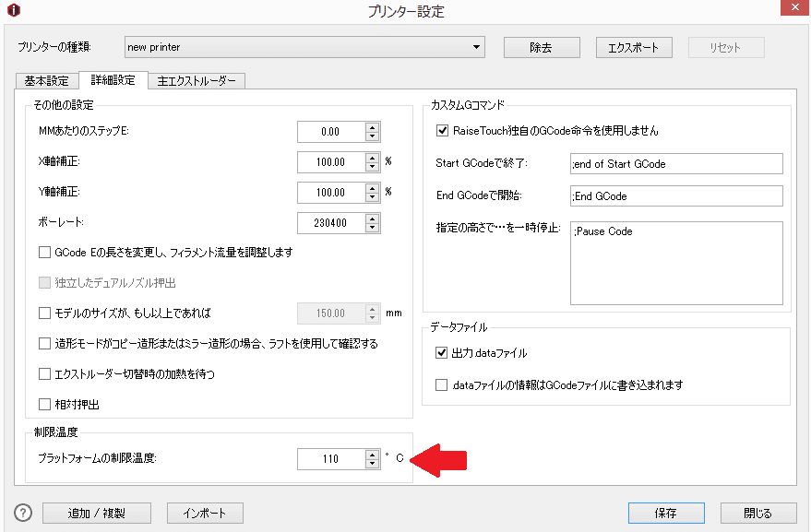The width and height of the screenshot is (811, 532).
Task: Uncheck the 出力.dataファイル checkbox
Action: [x=441, y=353]
